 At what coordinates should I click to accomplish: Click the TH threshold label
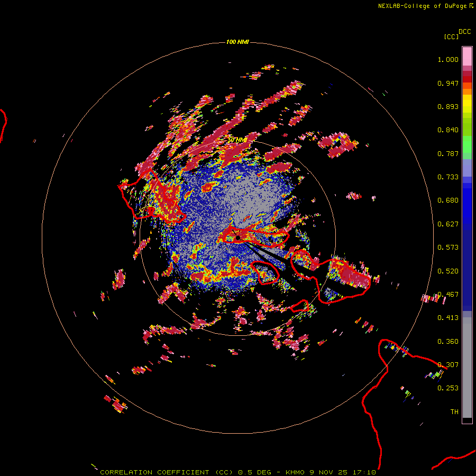pyautogui.click(x=454, y=412)
